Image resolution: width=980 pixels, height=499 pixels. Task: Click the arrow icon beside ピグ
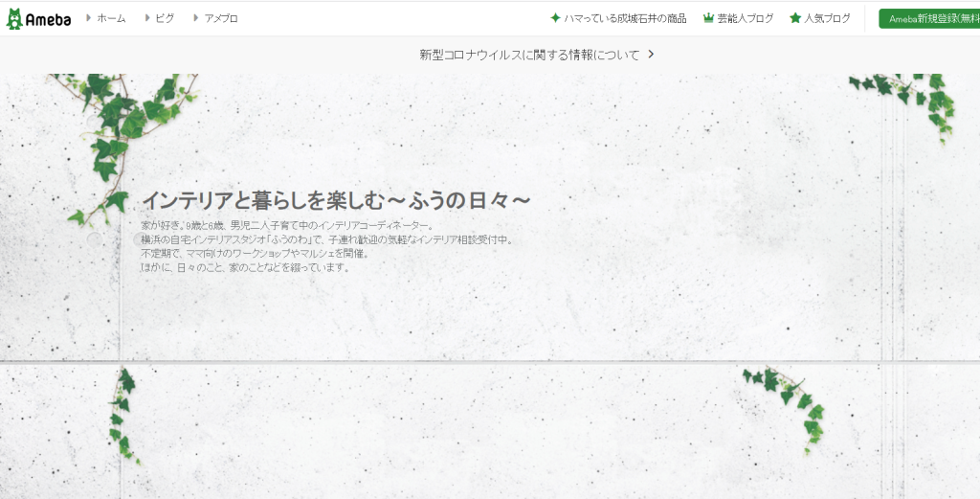(x=146, y=18)
